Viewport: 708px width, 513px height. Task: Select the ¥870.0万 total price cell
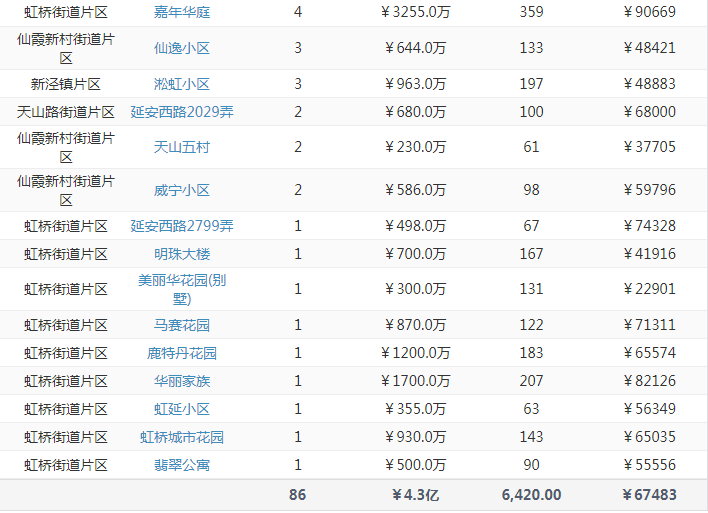[415, 325]
